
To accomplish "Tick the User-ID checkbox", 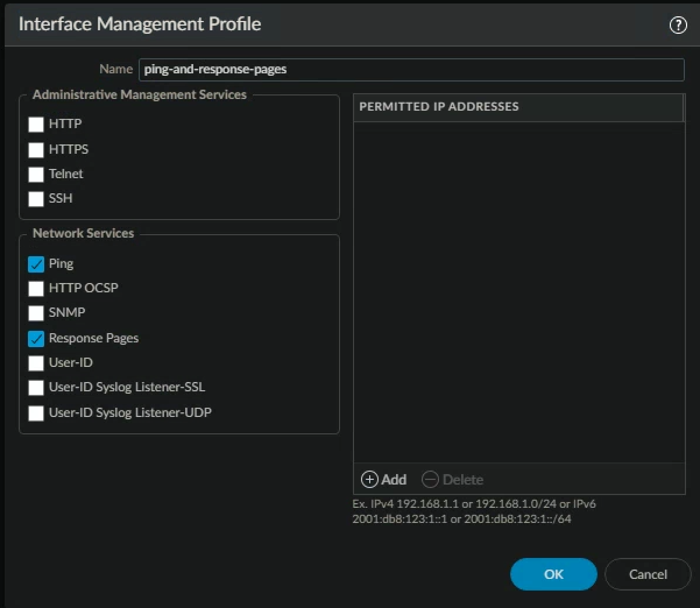I will coord(36,363).
